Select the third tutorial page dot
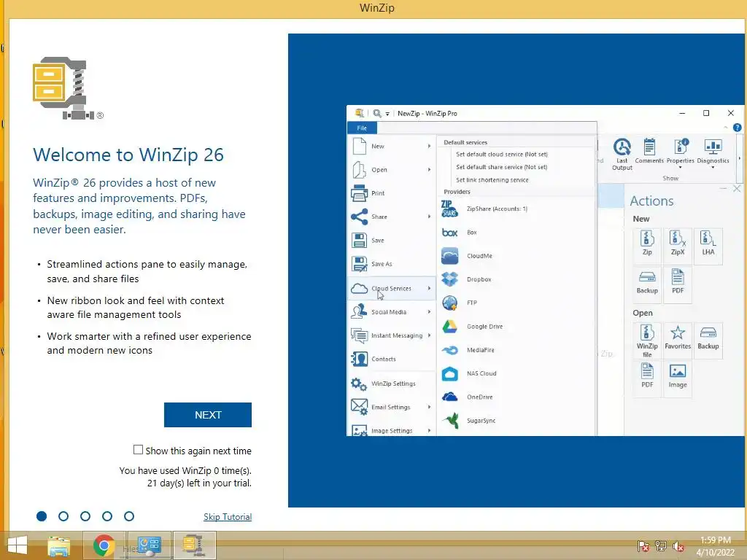Screen dimensions: 747x560 tap(85, 516)
